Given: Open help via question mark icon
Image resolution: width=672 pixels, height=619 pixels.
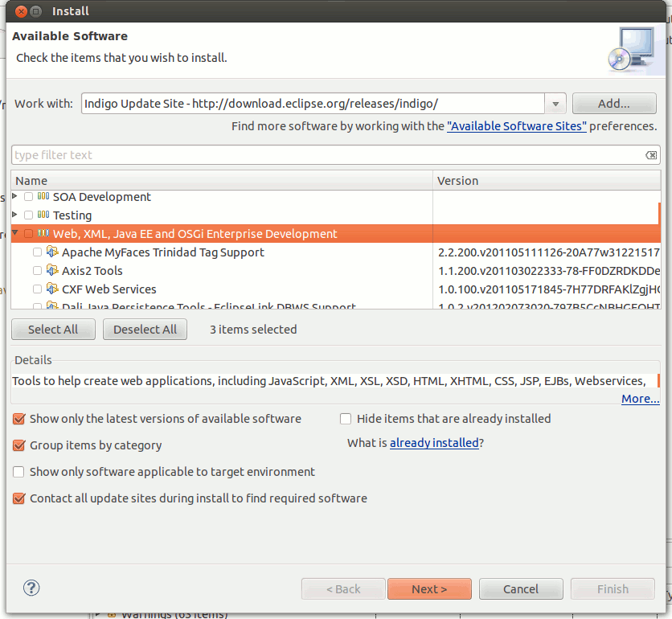Looking at the screenshot, I should [x=31, y=588].
